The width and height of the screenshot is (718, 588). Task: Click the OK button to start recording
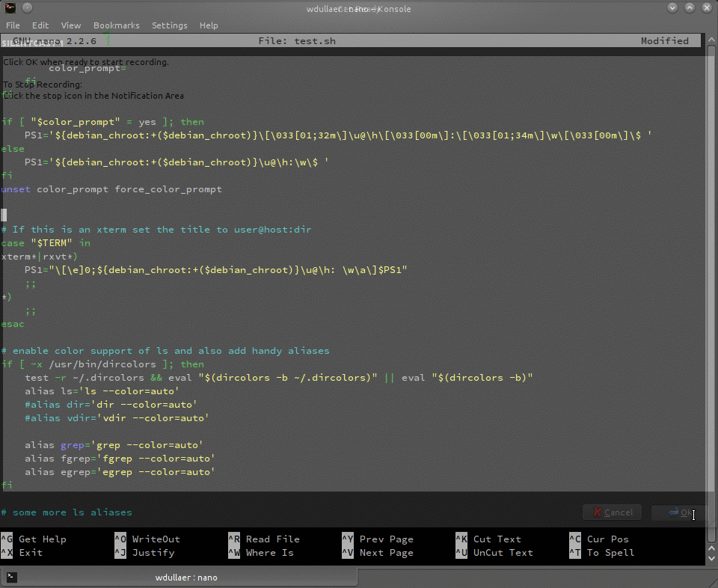[680, 512]
